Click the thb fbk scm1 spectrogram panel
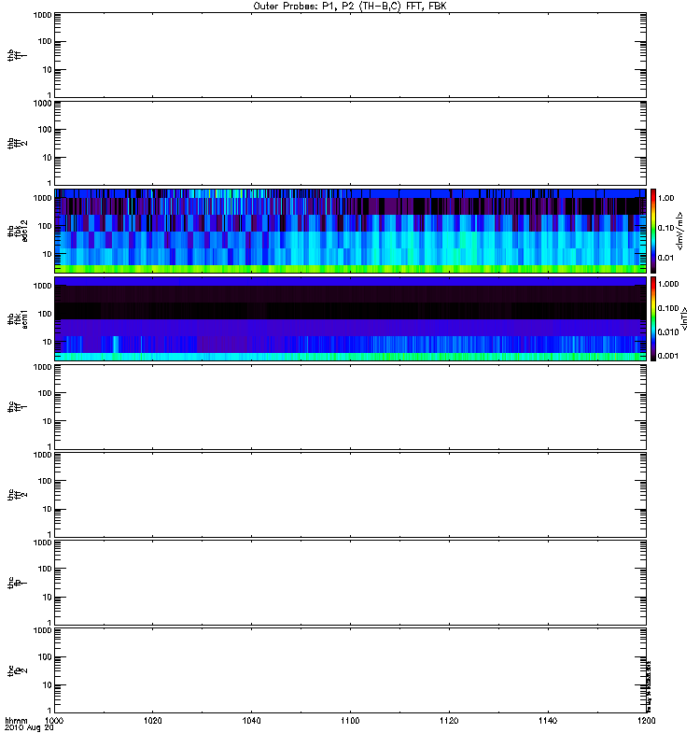Viewport: 700px width, 747px height. tap(350, 318)
